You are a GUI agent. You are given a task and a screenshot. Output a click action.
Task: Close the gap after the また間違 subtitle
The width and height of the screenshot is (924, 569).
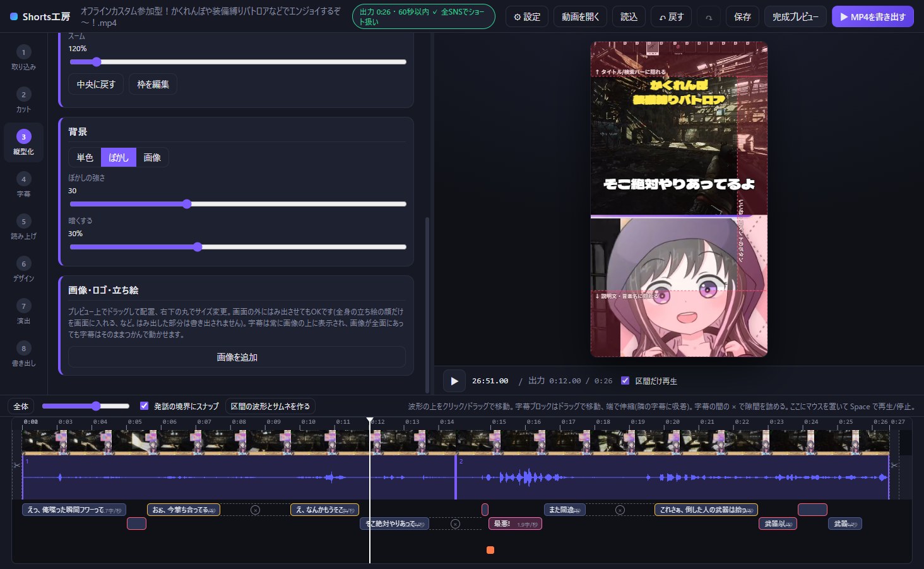point(620,510)
